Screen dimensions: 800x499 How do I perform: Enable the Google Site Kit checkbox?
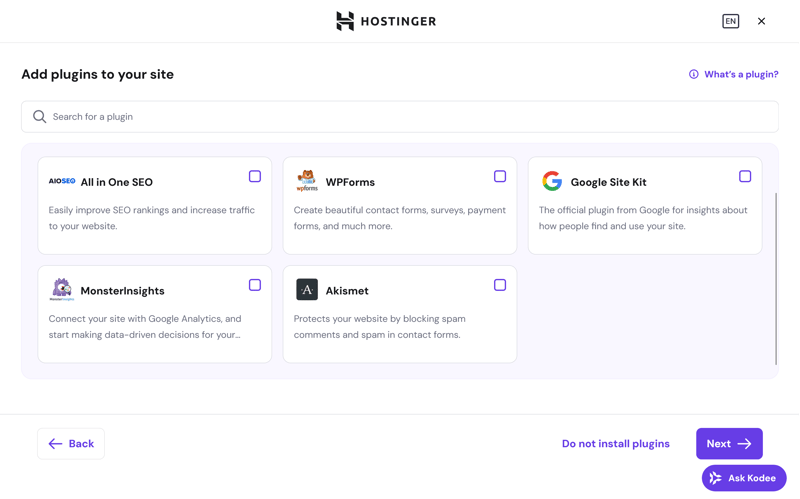coord(745,176)
